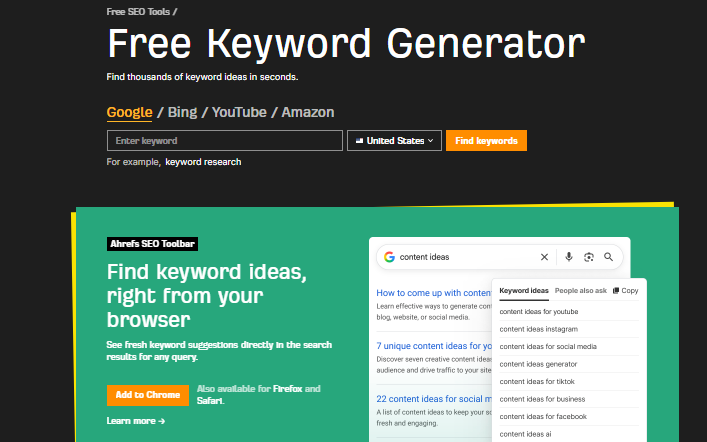This screenshot has width=707, height=442.
Task: Select the Google search engine tab
Action: tap(129, 112)
